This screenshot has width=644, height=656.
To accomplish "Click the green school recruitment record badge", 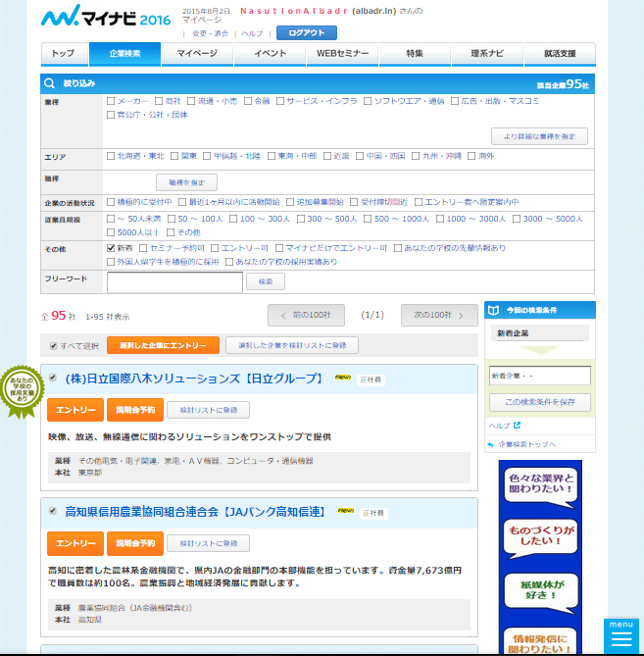I will point(21,390).
